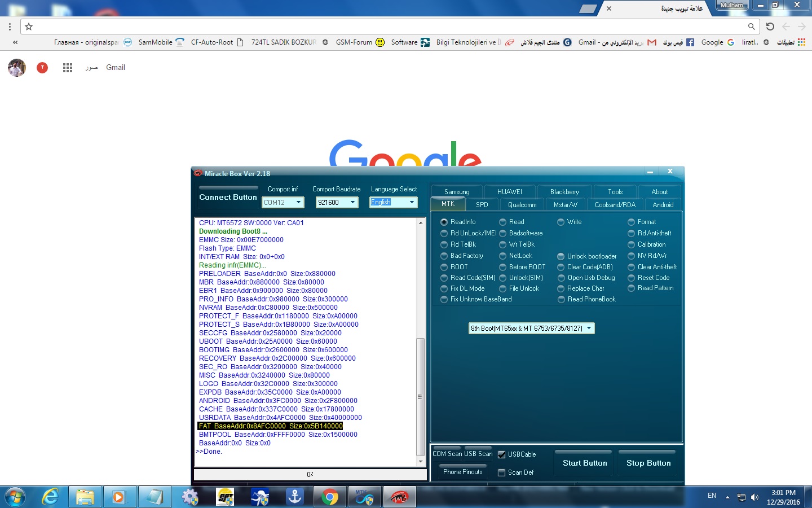
Task: Open the Google notifications badge
Action: (42, 68)
